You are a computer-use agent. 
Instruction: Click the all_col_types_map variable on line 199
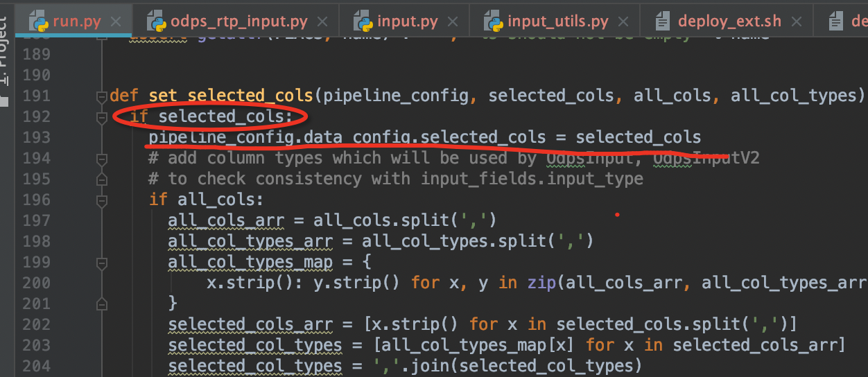(x=250, y=262)
